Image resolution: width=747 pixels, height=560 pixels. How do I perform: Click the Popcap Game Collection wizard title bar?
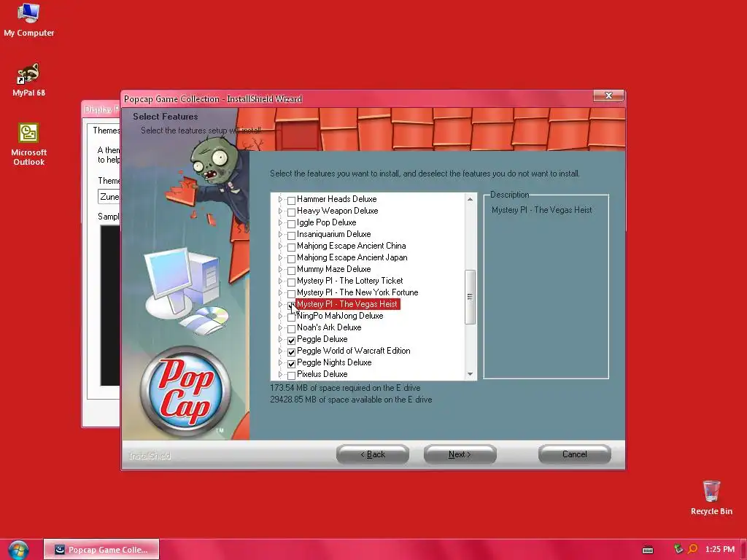coord(357,99)
